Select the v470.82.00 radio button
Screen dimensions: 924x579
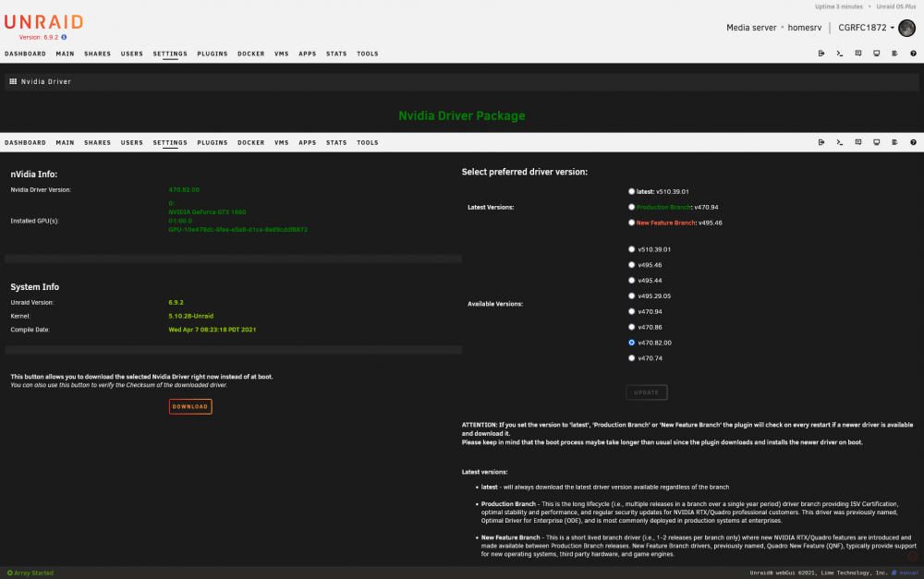tap(631, 343)
